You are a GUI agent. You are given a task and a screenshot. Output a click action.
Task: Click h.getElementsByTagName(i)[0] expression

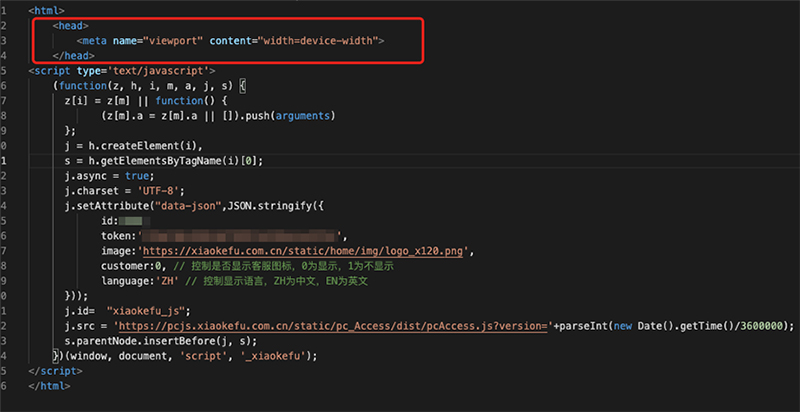click(x=172, y=161)
